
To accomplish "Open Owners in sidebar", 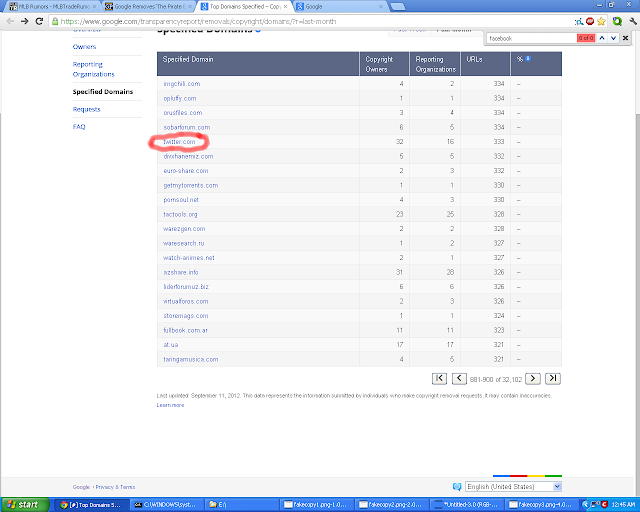I will tap(84, 47).
